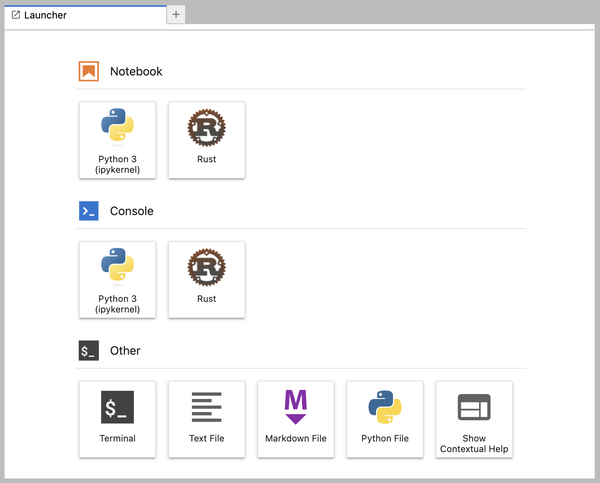
Task: Click the Launcher tab's external-link icon
Action: (x=16, y=15)
